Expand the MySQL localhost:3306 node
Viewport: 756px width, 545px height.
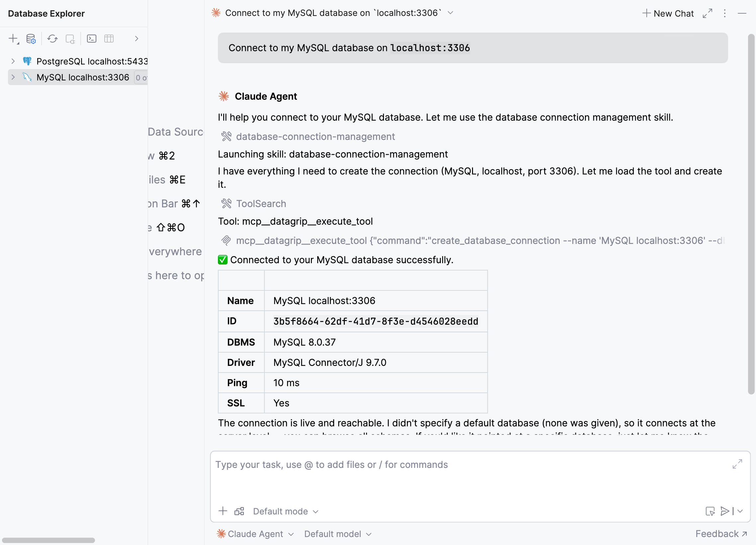click(13, 77)
